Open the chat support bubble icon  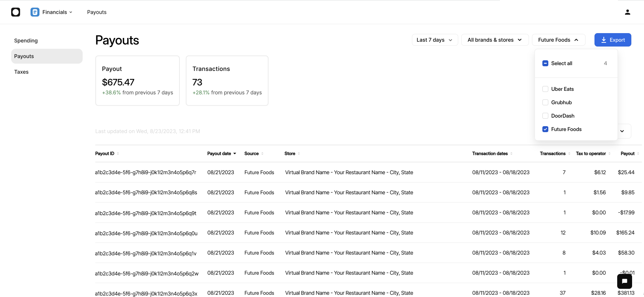point(625,281)
